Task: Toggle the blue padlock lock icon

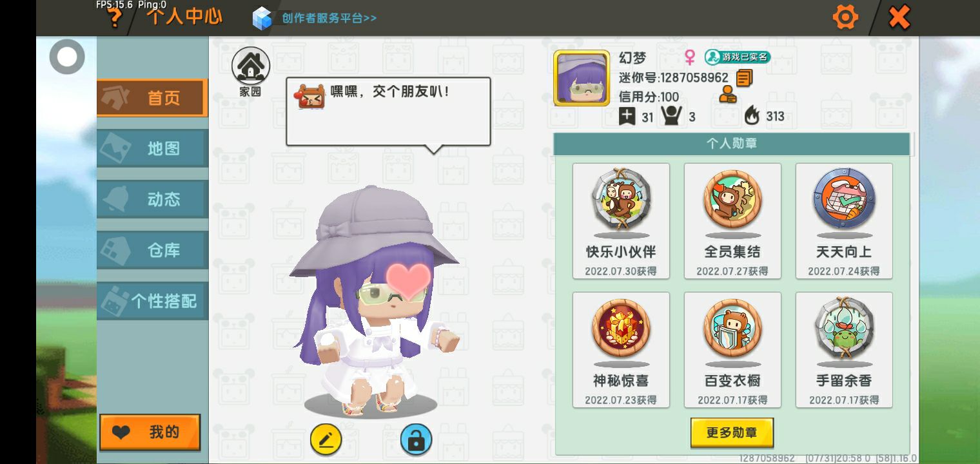Action: point(416,440)
